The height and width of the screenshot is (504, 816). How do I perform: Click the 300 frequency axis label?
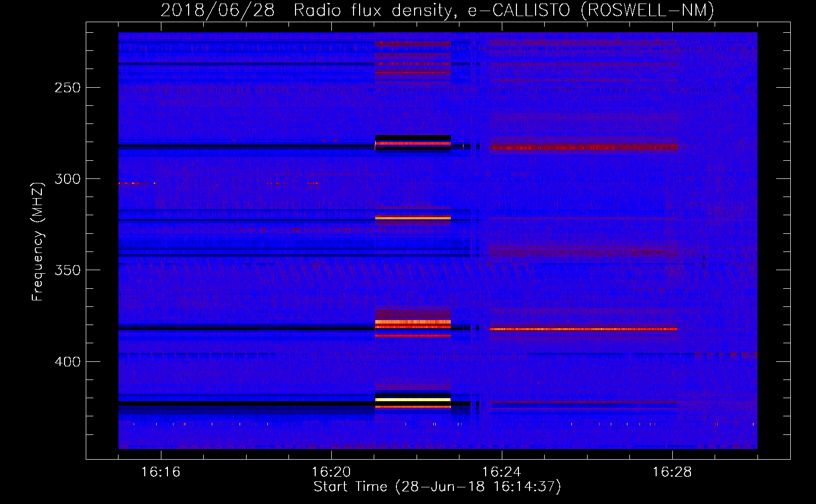68,179
